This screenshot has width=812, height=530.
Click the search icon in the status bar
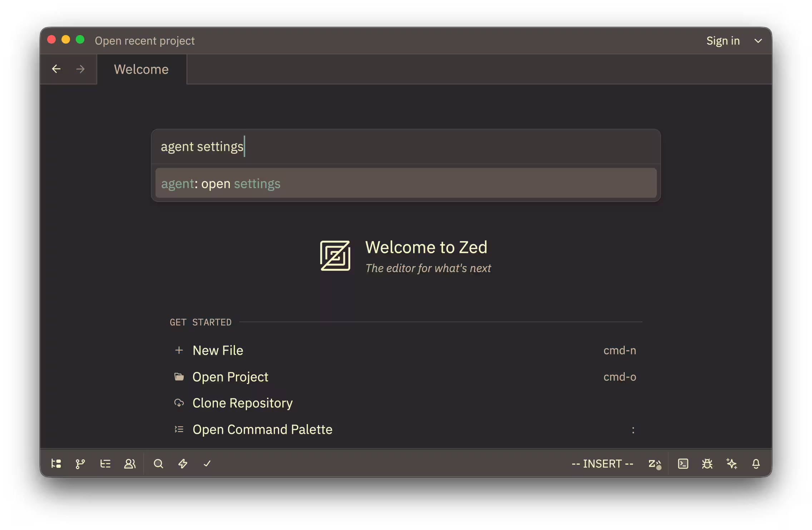tap(158, 463)
